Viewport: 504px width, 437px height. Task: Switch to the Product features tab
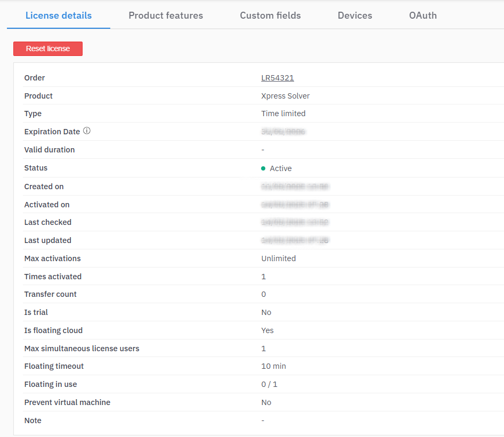(166, 15)
